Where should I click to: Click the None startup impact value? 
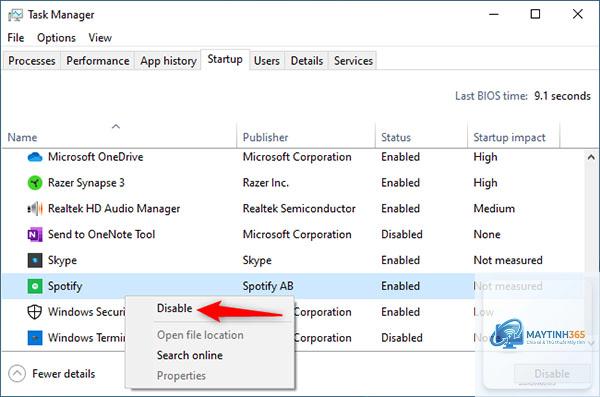click(487, 234)
